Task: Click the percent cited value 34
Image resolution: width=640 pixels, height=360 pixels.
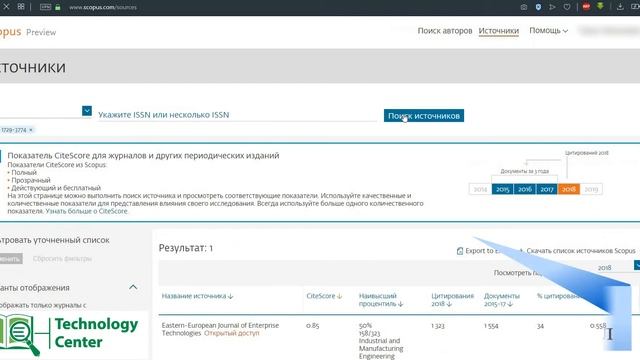Action: 540,326
